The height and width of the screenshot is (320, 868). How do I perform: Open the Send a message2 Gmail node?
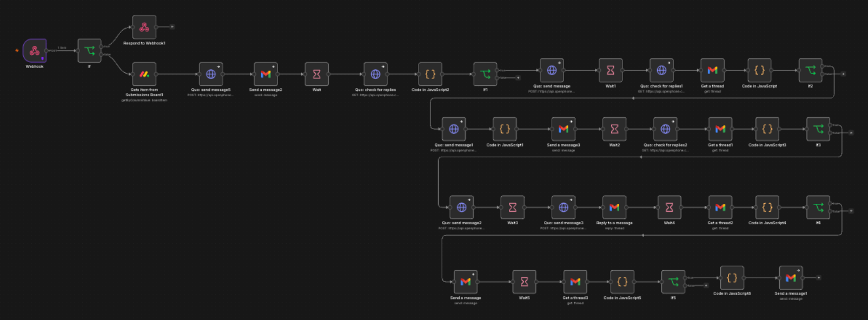[266, 74]
